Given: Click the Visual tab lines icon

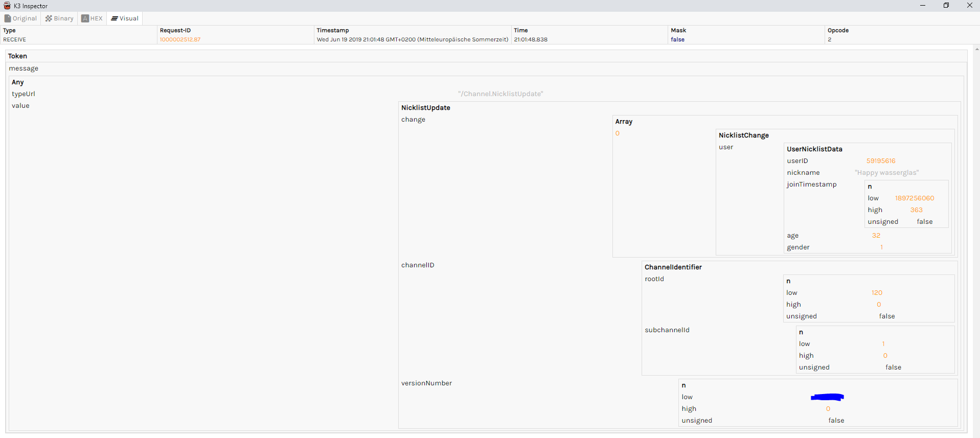Looking at the screenshot, I should pos(115,18).
